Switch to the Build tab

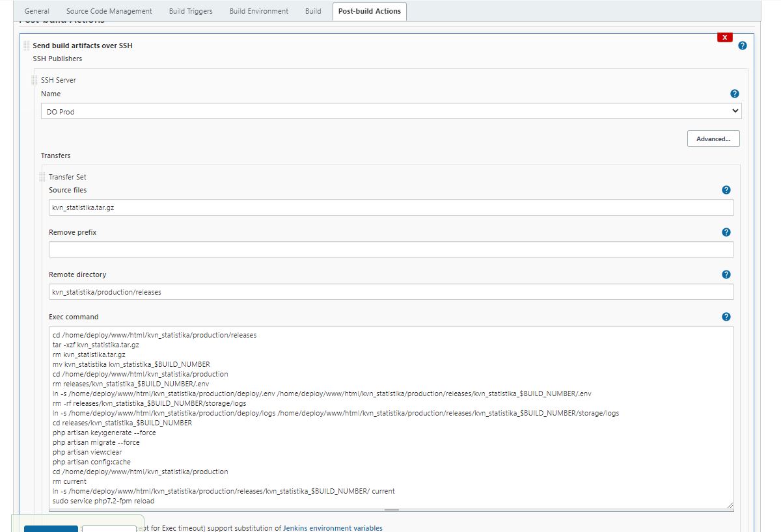pos(312,11)
